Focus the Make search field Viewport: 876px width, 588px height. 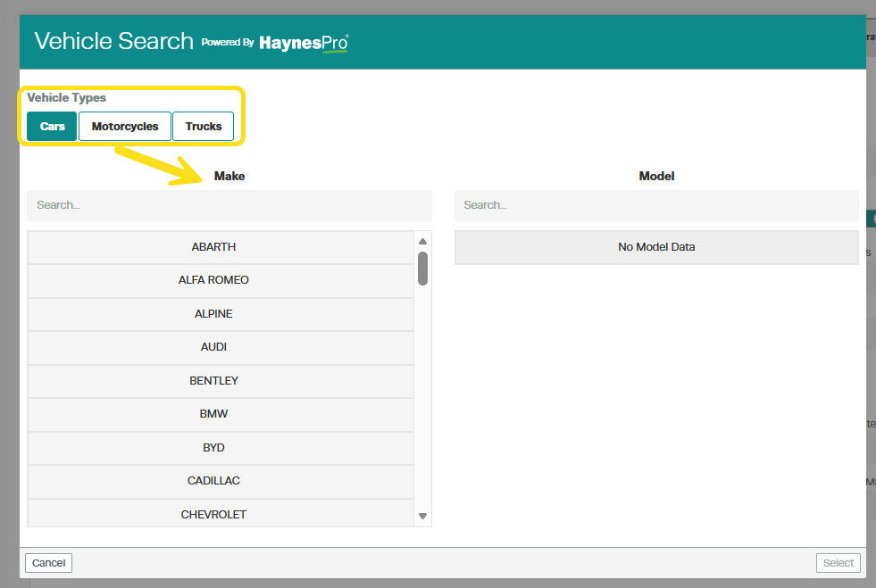point(229,205)
